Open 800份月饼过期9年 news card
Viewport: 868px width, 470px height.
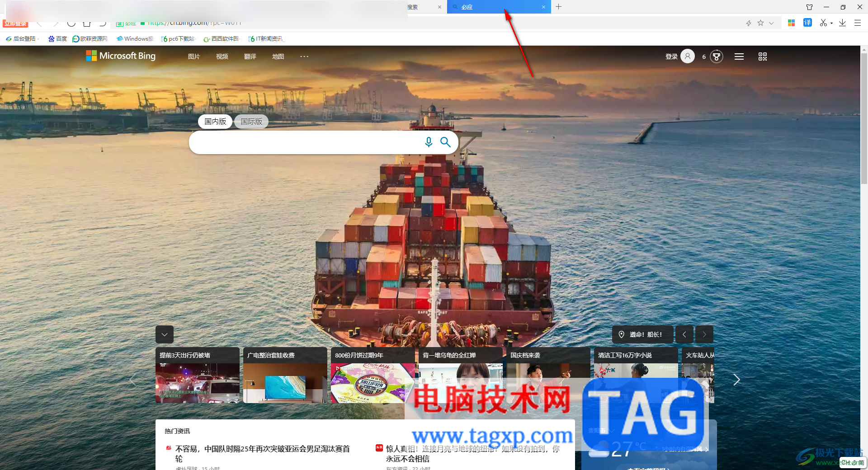pyautogui.click(x=373, y=375)
